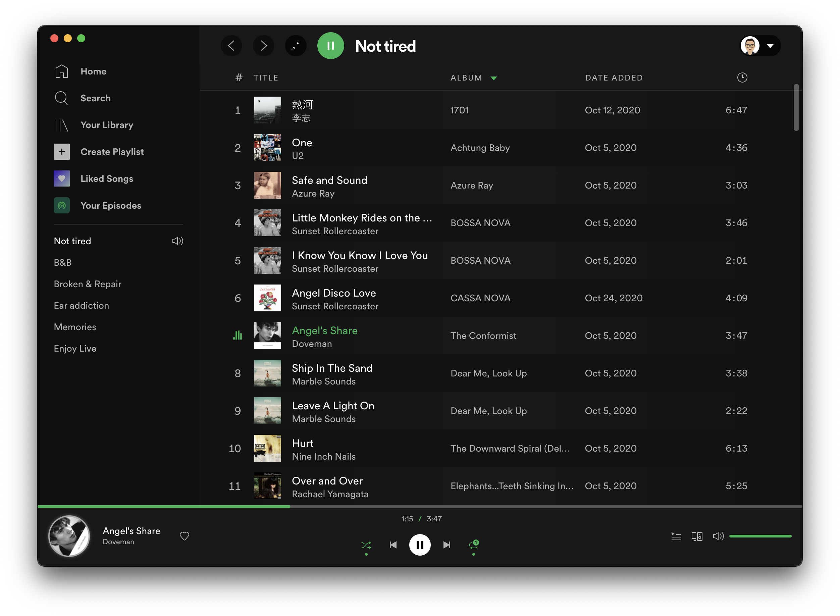Go to Liked Songs
Screen dimensions: 840x616
(107, 178)
